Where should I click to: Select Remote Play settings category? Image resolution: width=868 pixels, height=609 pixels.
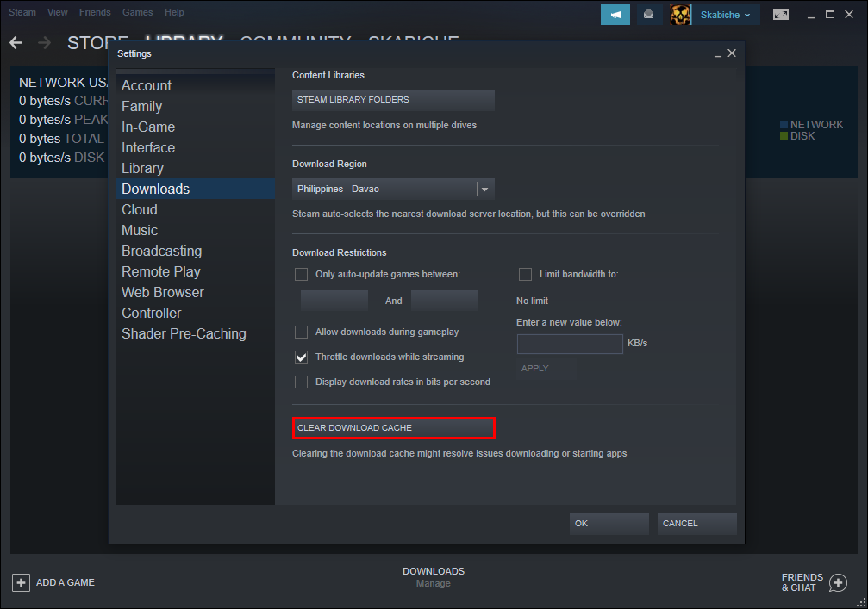[x=196, y=271]
